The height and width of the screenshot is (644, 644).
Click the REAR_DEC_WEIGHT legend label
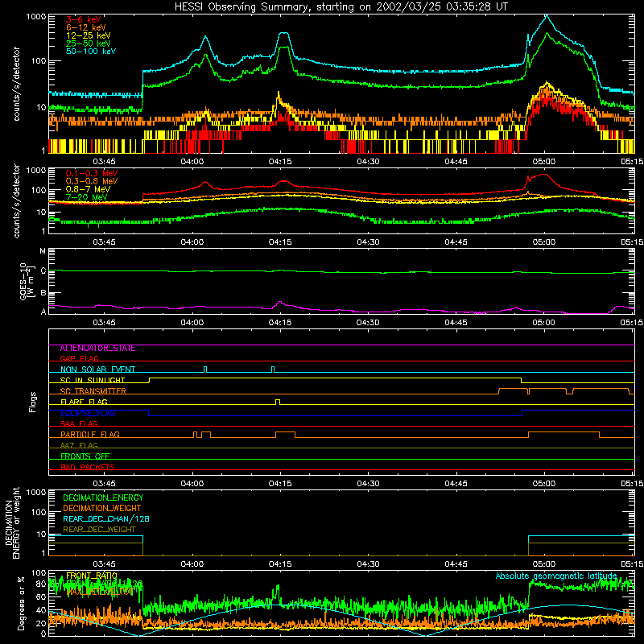click(x=99, y=530)
